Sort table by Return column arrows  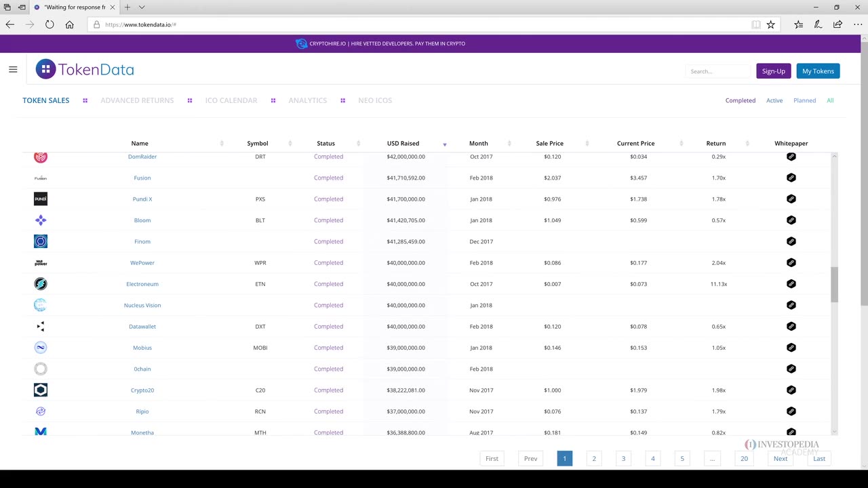click(x=747, y=144)
